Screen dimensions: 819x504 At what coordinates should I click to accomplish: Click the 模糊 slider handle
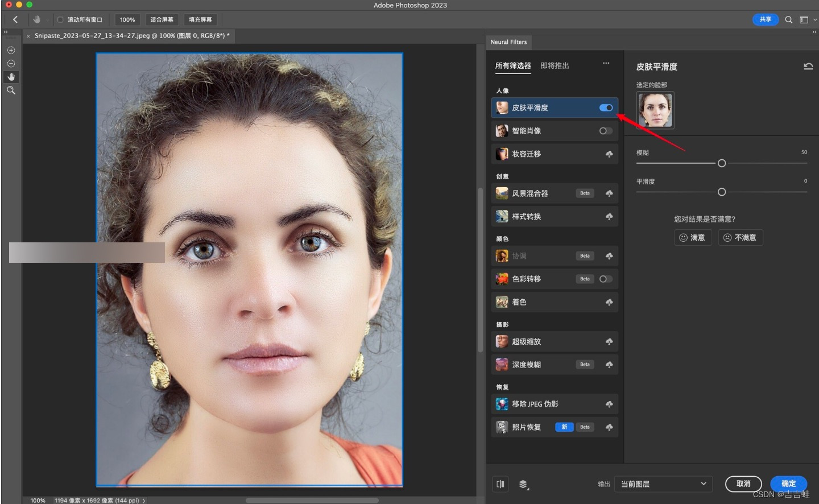pos(722,163)
